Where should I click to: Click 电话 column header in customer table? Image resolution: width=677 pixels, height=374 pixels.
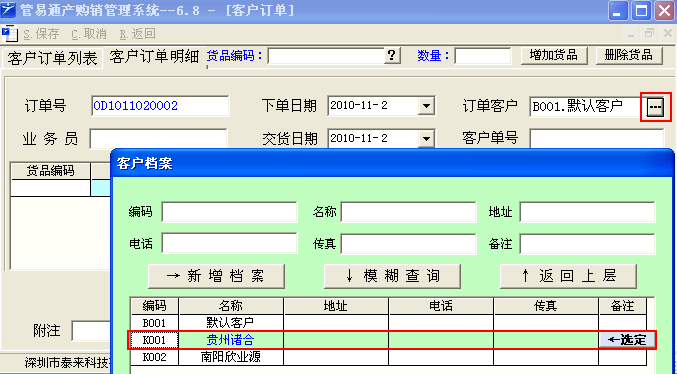(x=441, y=306)
